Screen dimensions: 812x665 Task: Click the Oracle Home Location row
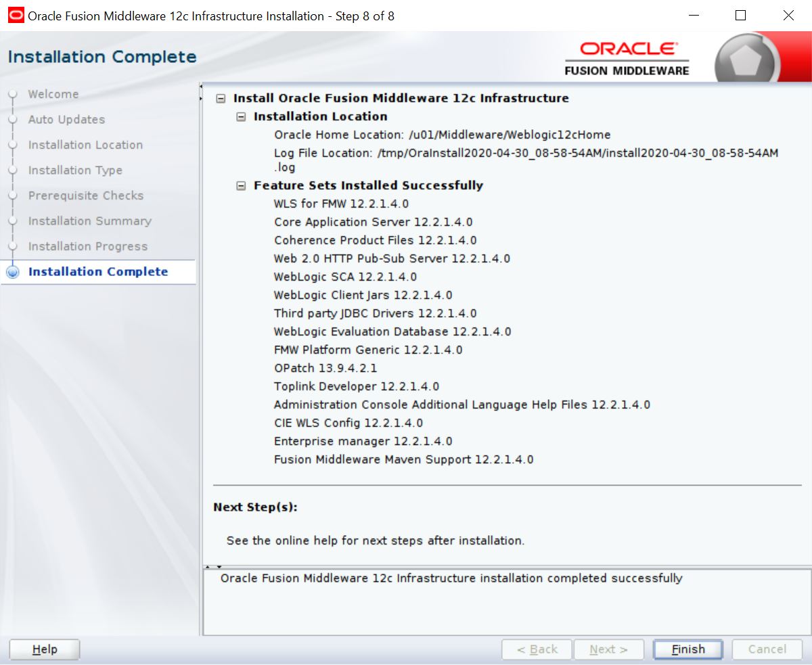(x=443, y=135)
